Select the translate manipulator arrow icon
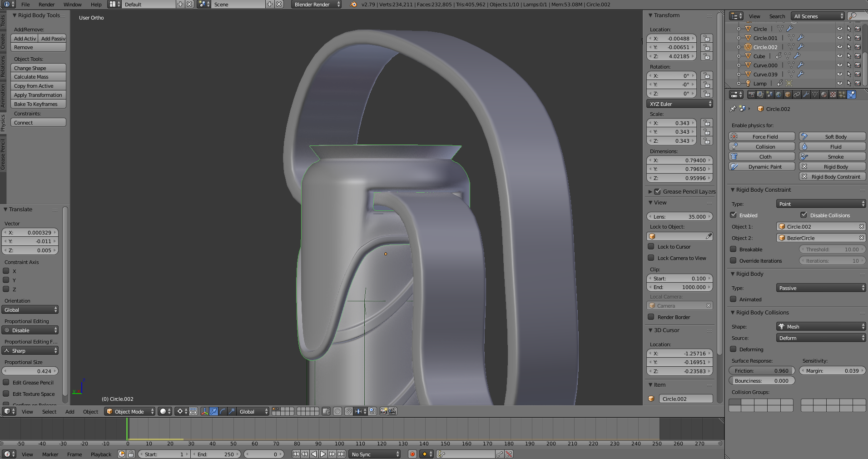 [x=213, y=411]
